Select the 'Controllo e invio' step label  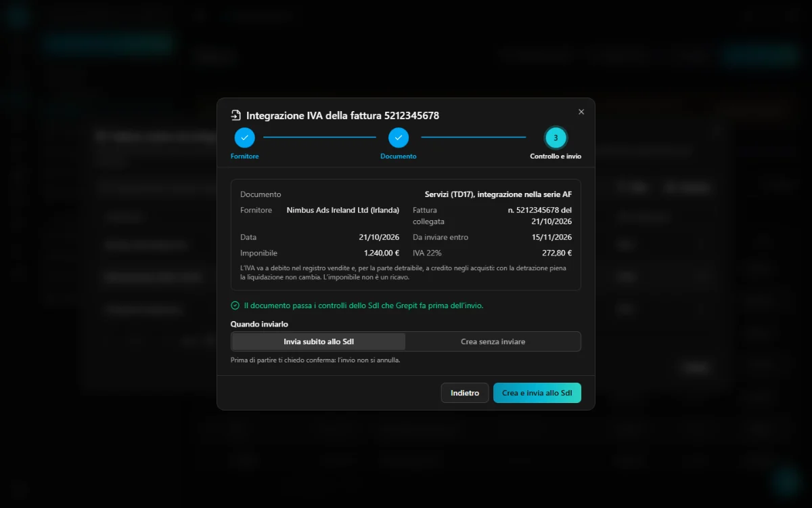[x=556, y=156]
